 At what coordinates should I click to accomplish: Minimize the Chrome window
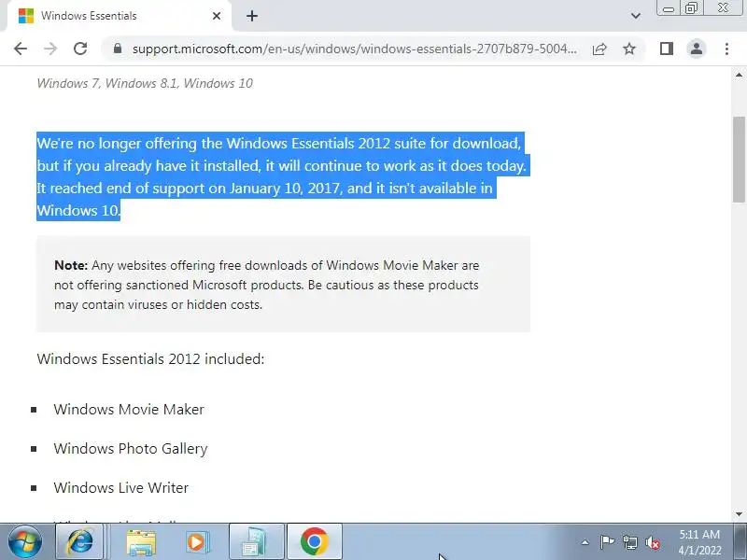(668, 8)
